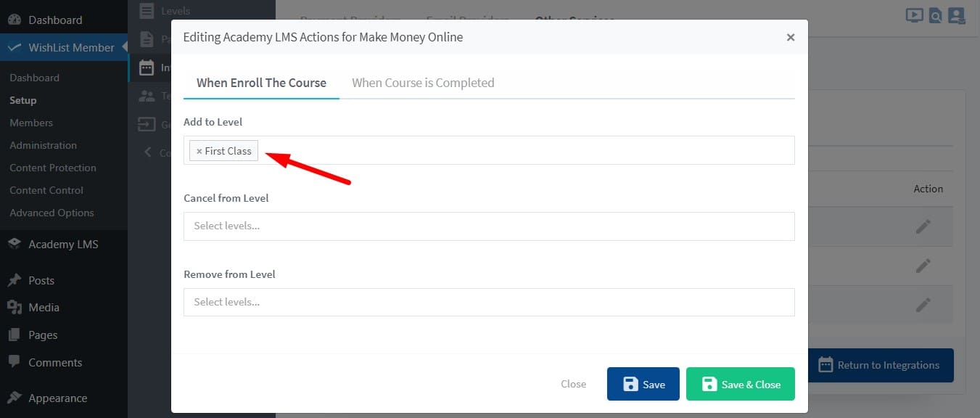
Task: Open the Remove from Level selector
Action: pyautogui.click(x=489, y=301)
